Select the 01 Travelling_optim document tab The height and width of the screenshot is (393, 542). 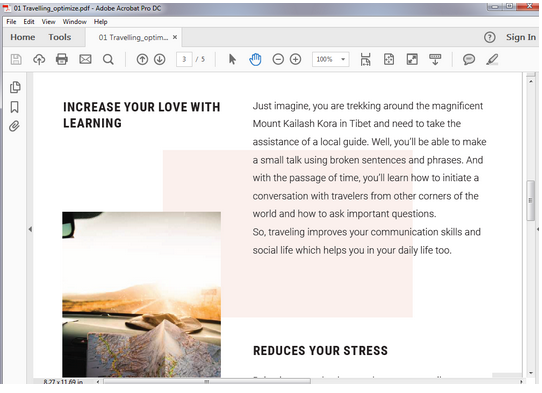point(133,37)
